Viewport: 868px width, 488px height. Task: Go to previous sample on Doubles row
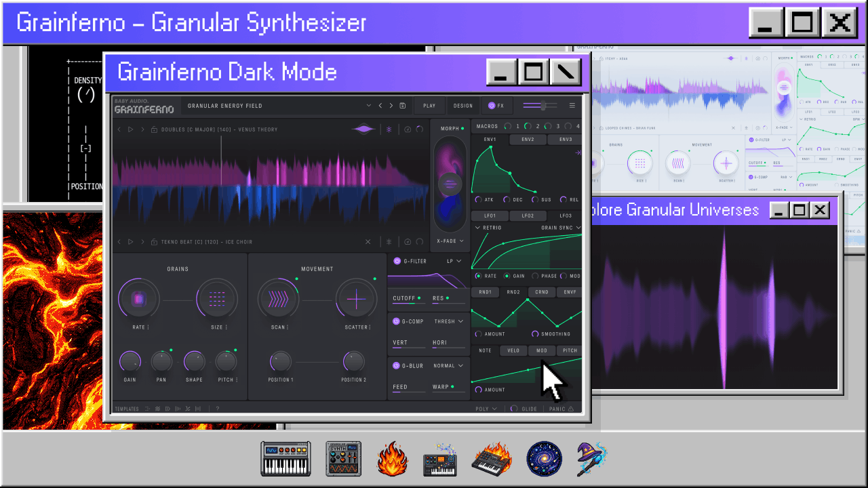tap(119, 129)
